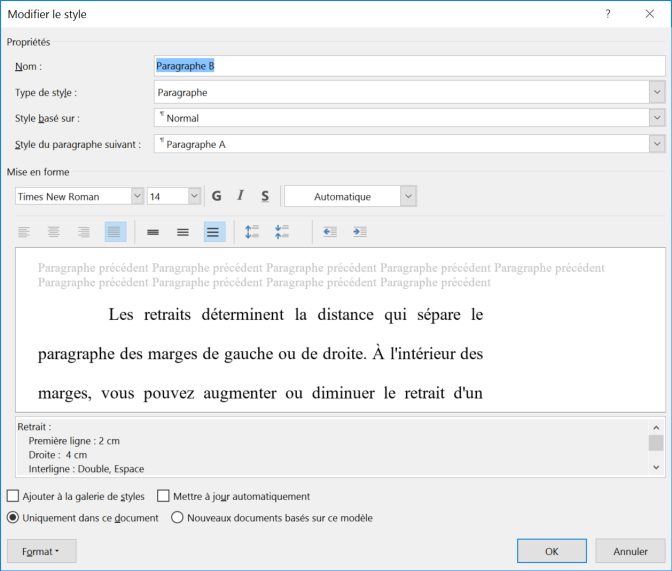Set double line spacing

pyautogui.click(x=214, y=232)
